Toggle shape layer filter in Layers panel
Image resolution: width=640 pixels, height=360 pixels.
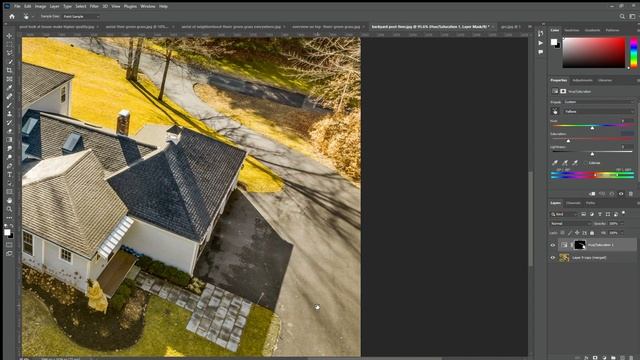click(x=608, y=214)
